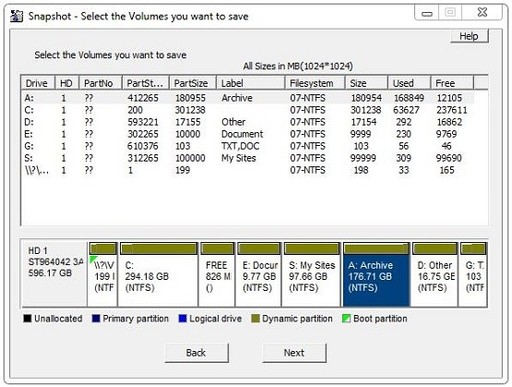
Task: Click the 237611 free space value
Action: [452, 110]
